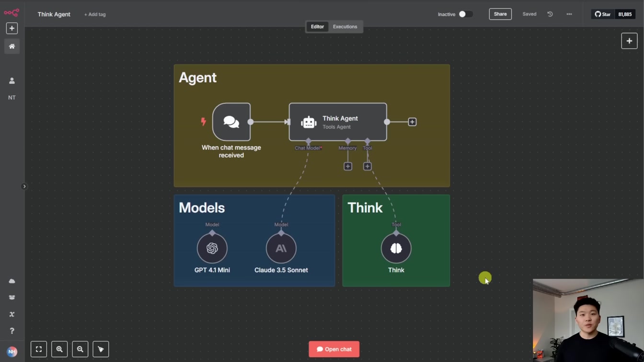Open the NH user avatar menu
Viewport: 644px width, 362px height.
12,352
